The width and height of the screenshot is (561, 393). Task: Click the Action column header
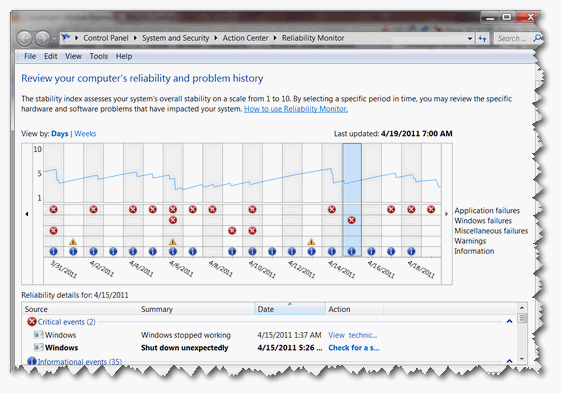pos(354,309)
